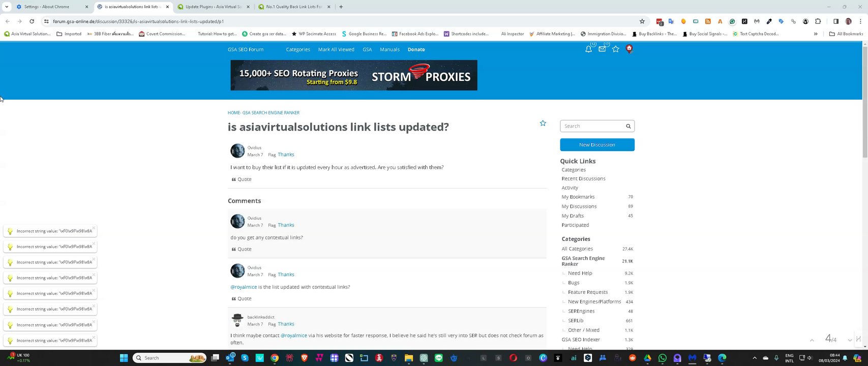This screenshot has width=868, height=366.
Task: Open the Need Help subcategory (9.2K)
Action: tap(580, 273)
